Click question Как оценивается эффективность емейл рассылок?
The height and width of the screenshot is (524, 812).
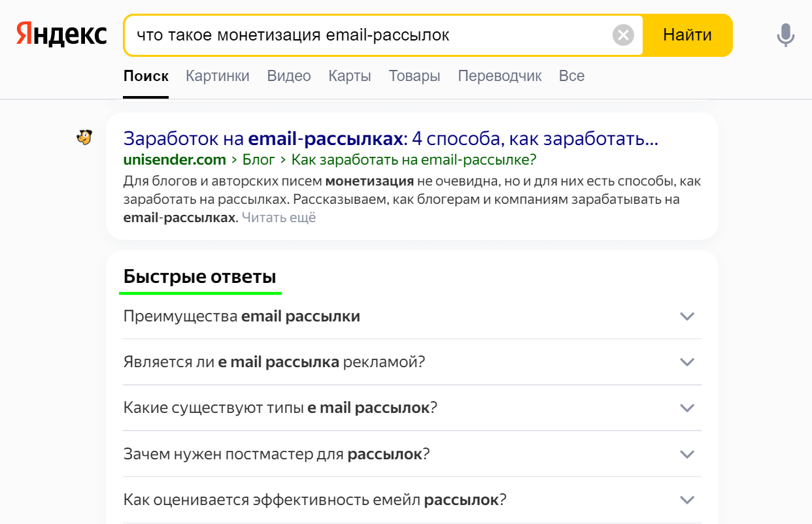[315, 500]
